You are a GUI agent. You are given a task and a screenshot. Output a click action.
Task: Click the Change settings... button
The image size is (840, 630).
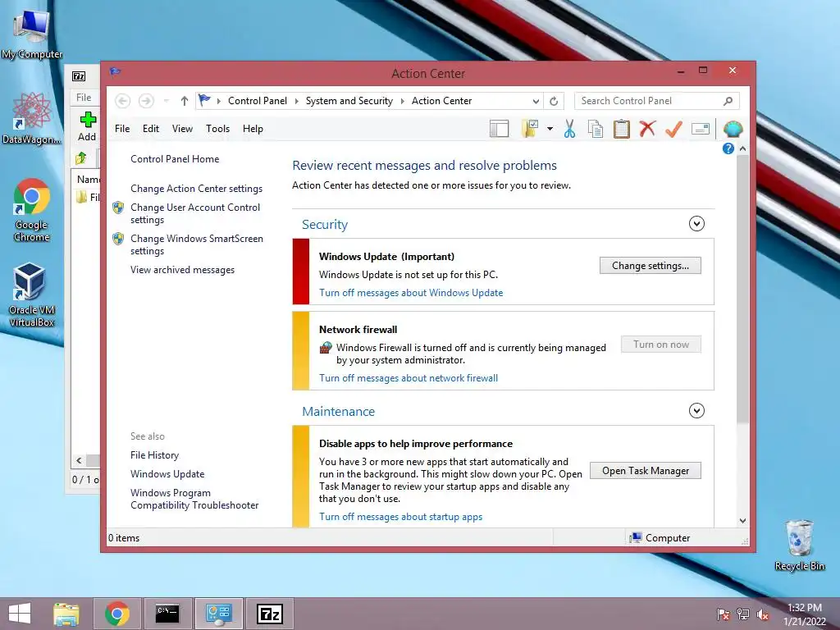pyautogui.click(x=651, y=266)
